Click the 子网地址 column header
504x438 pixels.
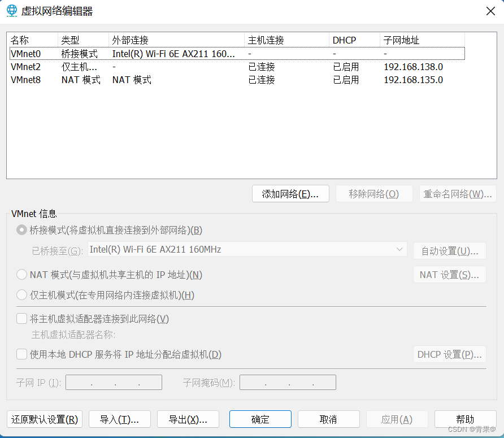423,40
